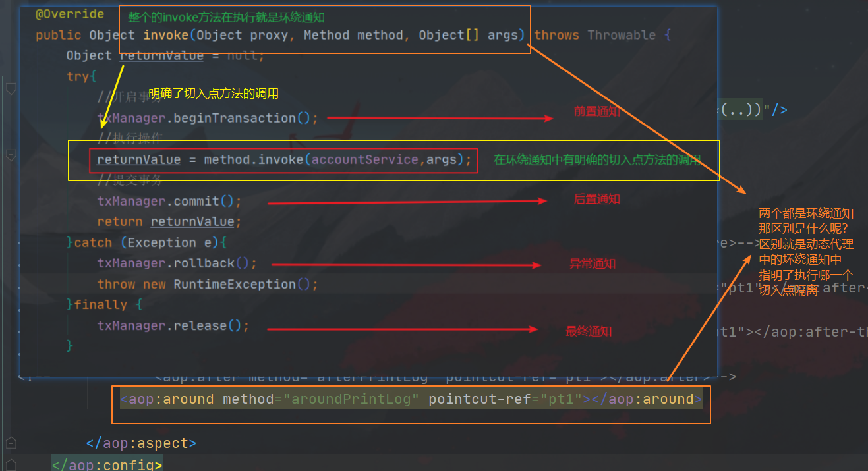Click 'throw new RuntimeException()' statement
This screenshot has height=471, width=868.
(207, 284)
